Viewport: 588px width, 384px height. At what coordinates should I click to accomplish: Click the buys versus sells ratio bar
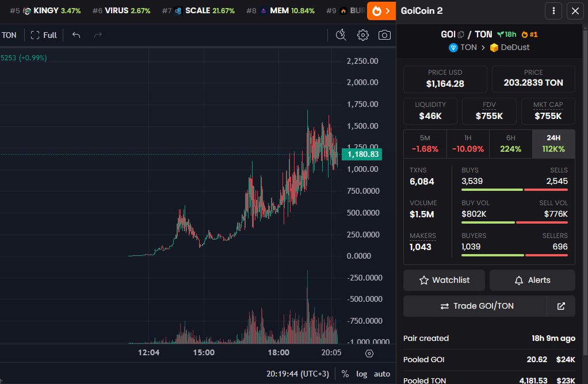514,190
